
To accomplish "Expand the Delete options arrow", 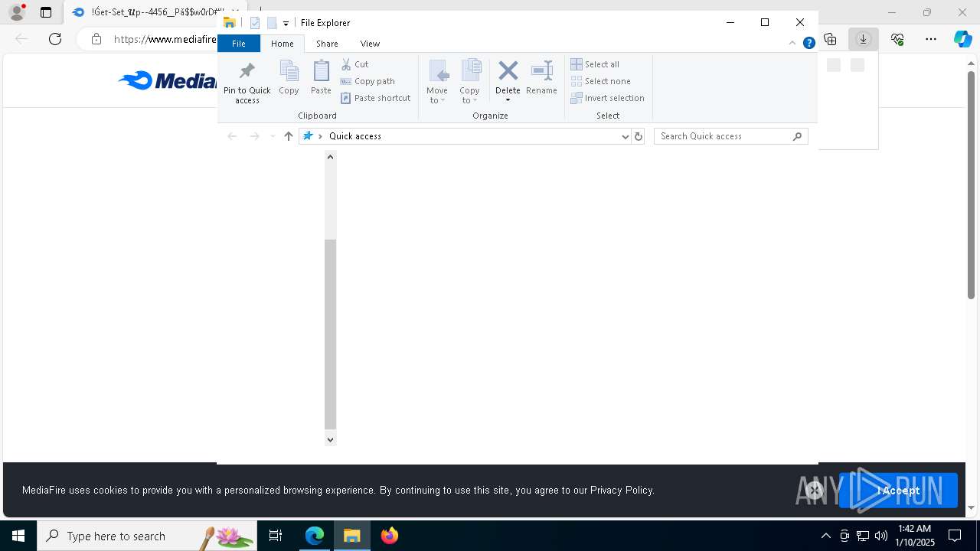I will point(508,100).
